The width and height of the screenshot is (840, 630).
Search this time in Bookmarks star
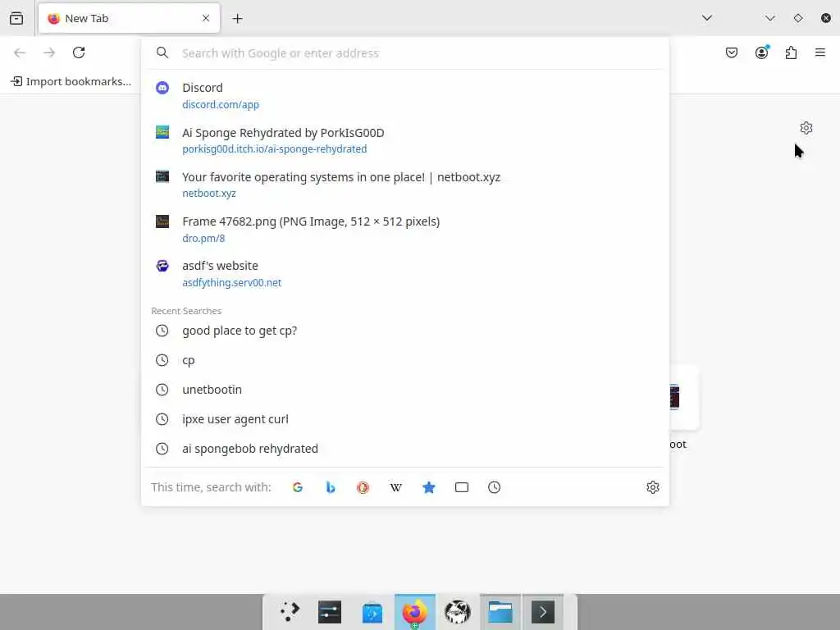click(428, 487)
